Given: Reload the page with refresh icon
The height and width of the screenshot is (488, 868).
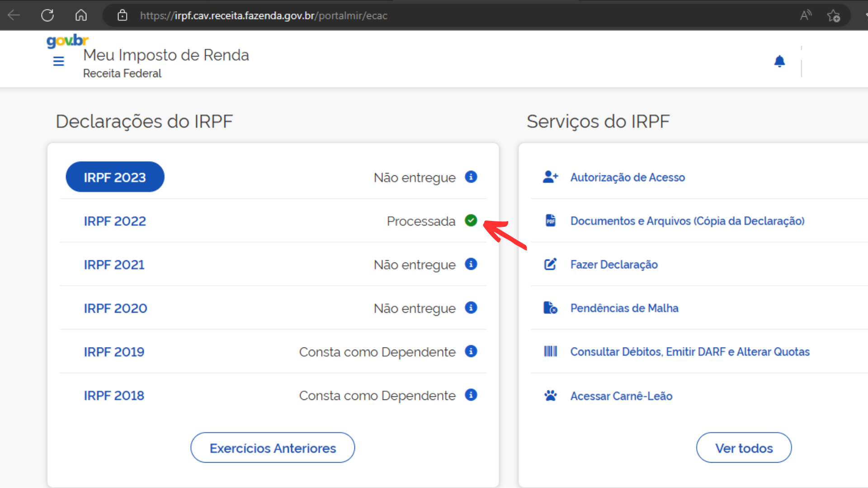Looking at the screenshot, I should coord(47,15).
